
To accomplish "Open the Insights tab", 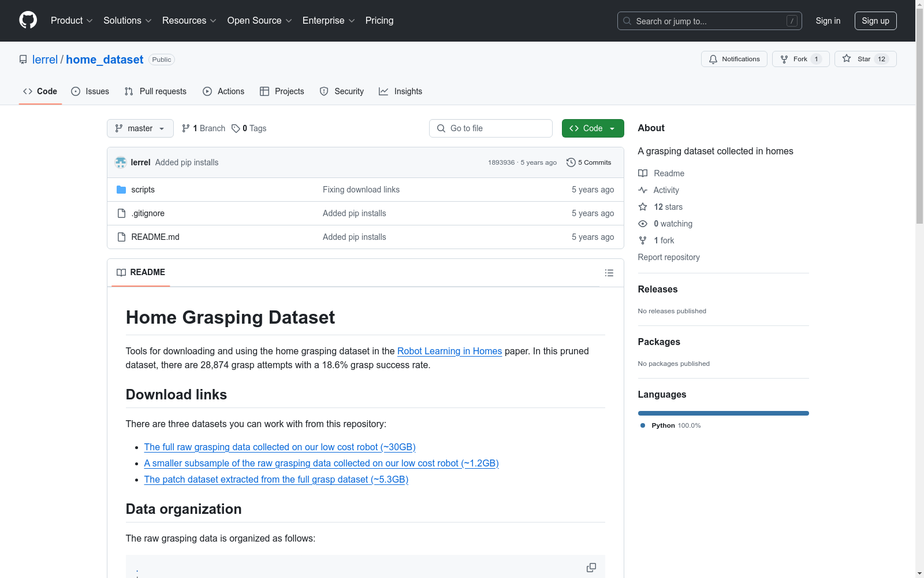I will (400, 91).
